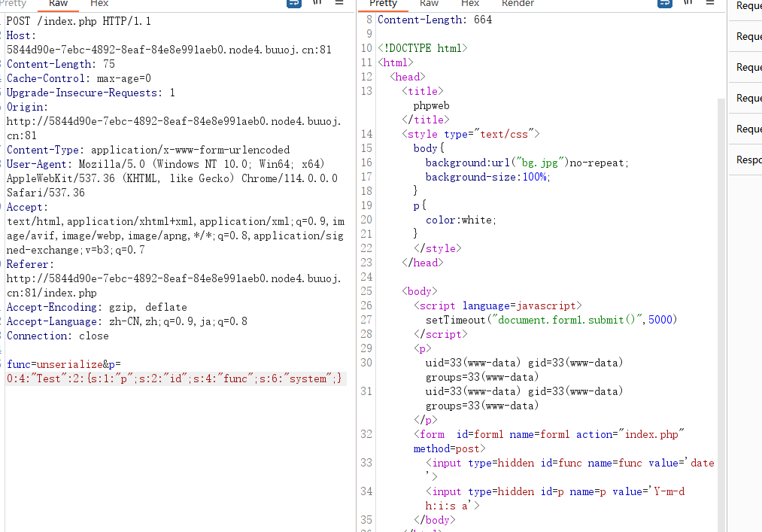
Task: Click the 'background:url("bg.jpg")no-repeat;' line
Action: click(527, 163)
